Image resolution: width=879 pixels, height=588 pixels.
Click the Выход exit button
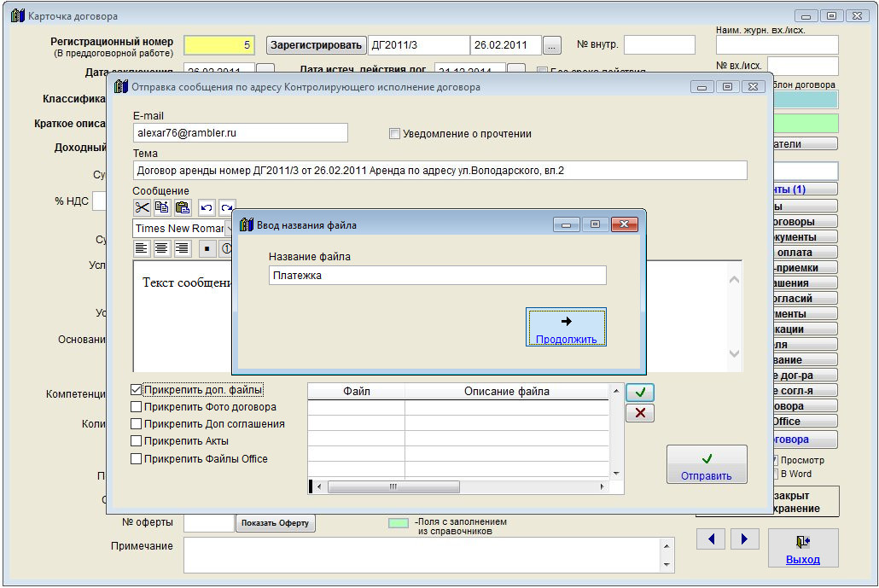[x=802, y=549]
